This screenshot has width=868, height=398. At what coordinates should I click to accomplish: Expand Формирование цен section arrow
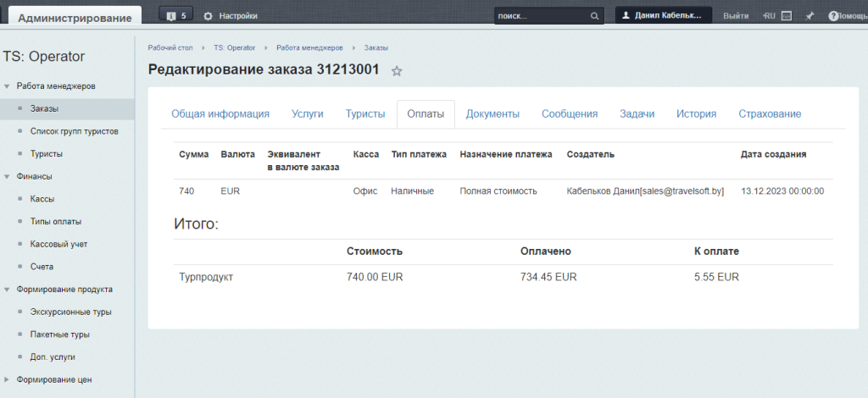7,379
